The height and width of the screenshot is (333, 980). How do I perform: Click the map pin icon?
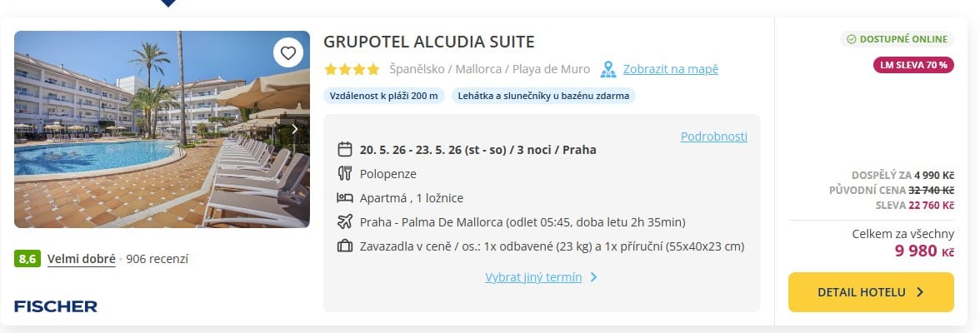[x=608, y=69]
